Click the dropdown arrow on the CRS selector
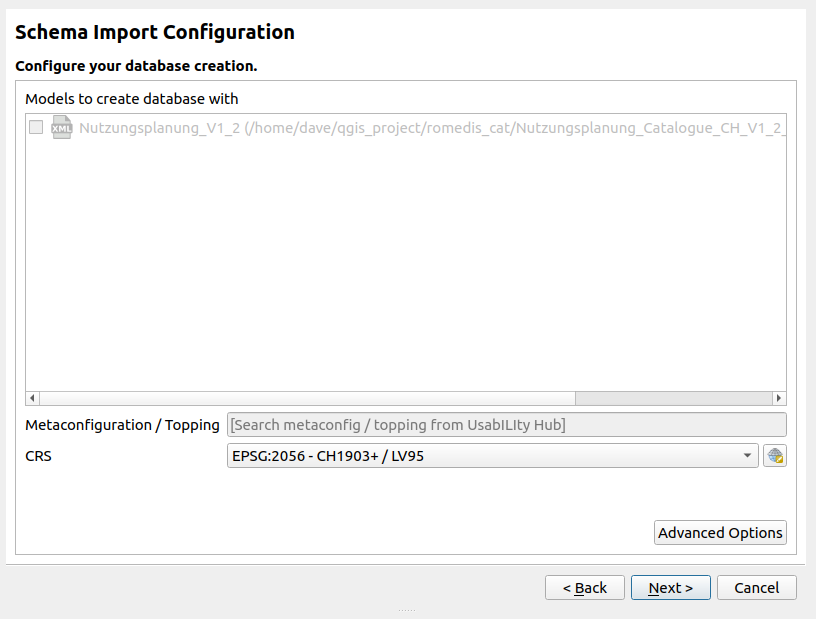The image size is (816, 619). [x=746, y=455]
